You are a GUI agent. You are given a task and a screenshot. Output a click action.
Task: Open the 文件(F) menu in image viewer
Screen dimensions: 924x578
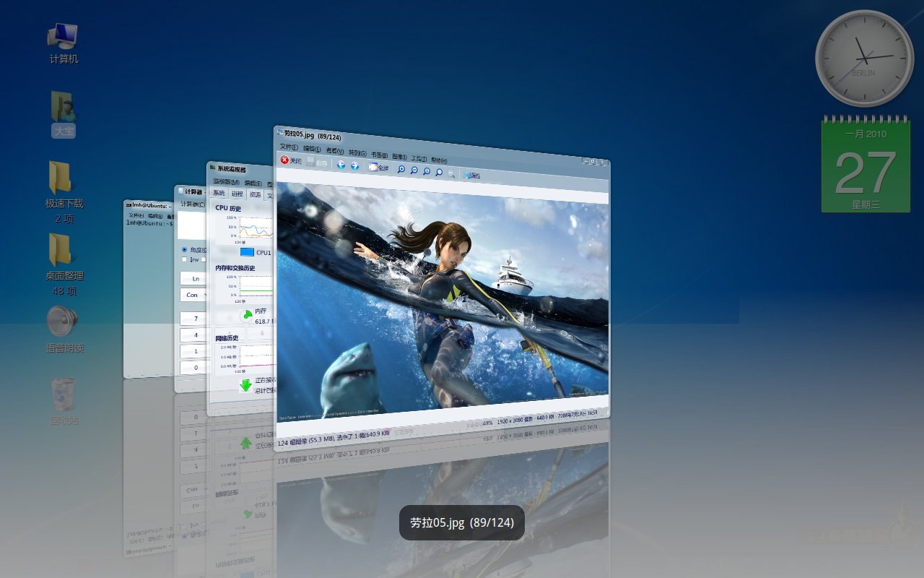289,147
